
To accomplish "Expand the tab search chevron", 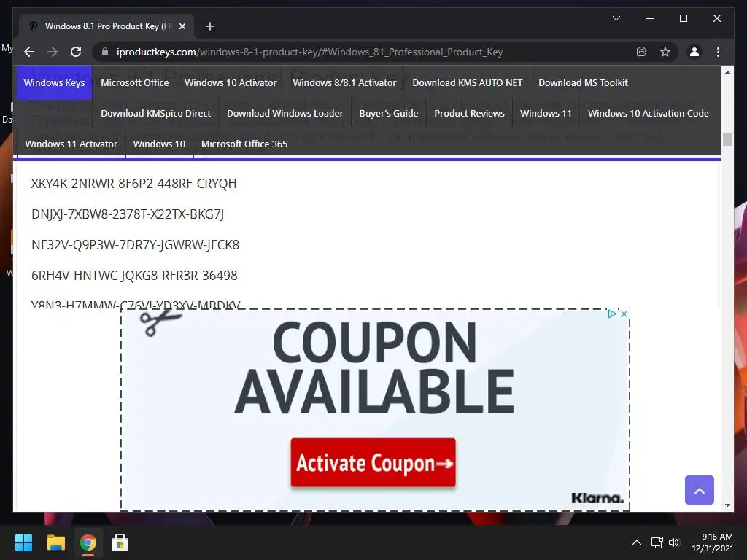I will (616, 18).
